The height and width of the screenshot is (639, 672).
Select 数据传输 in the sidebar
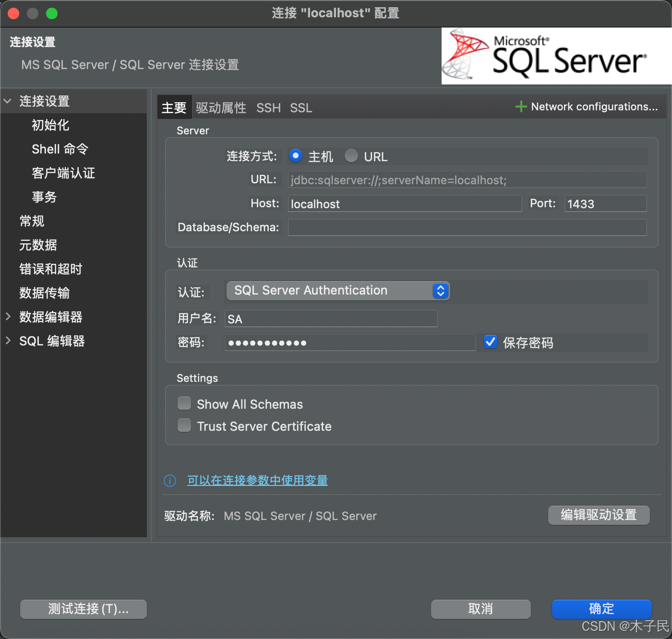coord(44,293)
